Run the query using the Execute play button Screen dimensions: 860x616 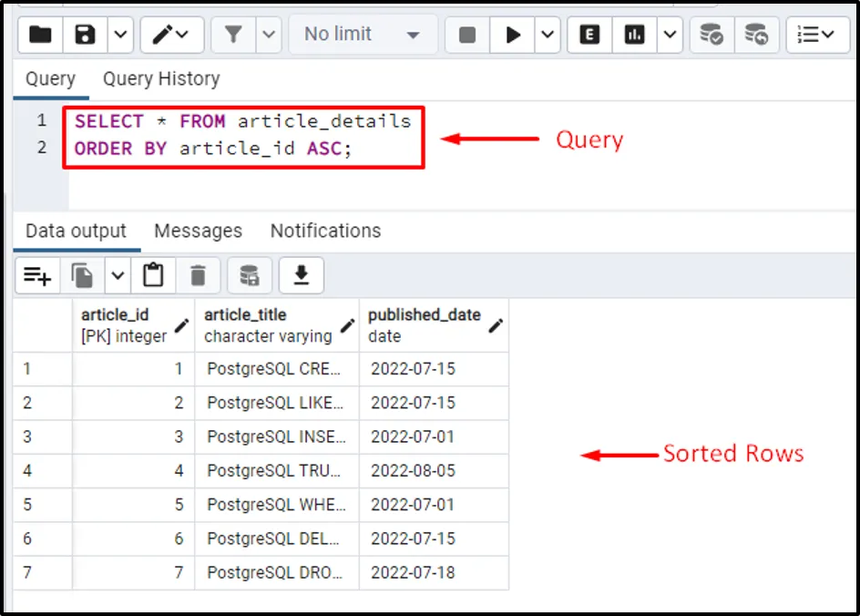click(513, 35)
